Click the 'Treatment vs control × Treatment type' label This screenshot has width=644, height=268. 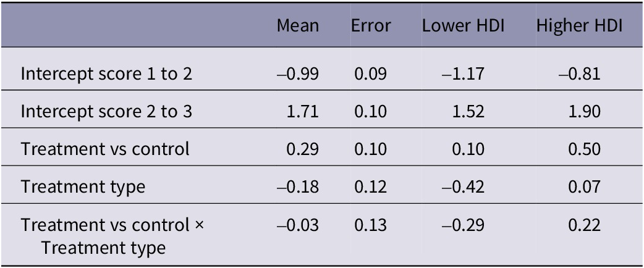112,237
